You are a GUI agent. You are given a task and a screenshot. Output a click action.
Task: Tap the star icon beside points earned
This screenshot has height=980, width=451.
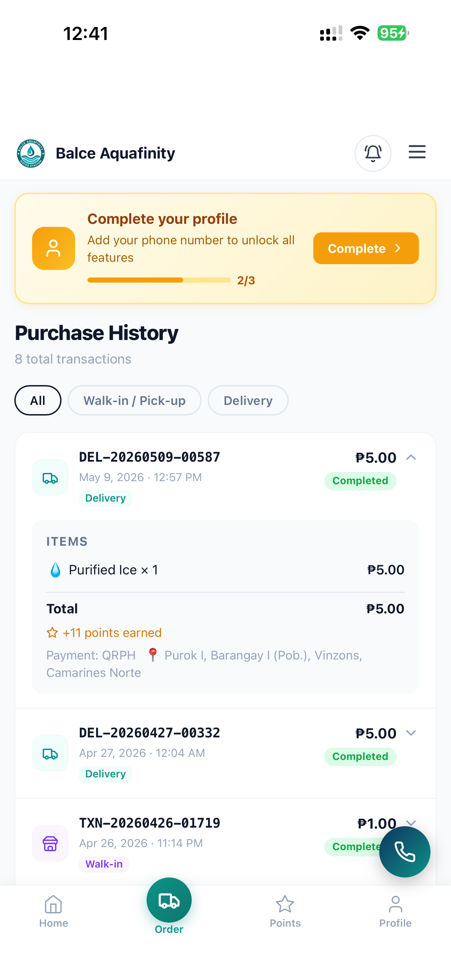52,633
